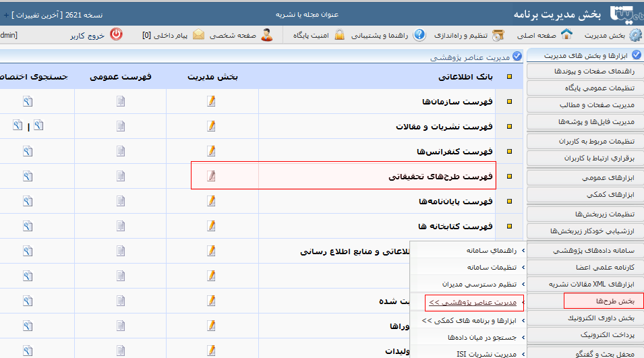644x358 pixels.
Task: Expand the مدیریت عناصر پژوهشی submenu entry
Action: tap(472, 302)
